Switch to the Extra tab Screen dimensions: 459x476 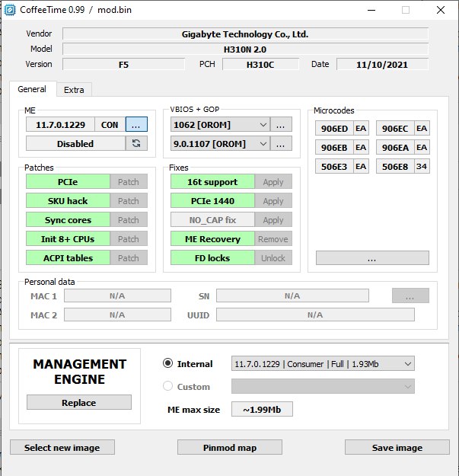click(x=74, y=90)
